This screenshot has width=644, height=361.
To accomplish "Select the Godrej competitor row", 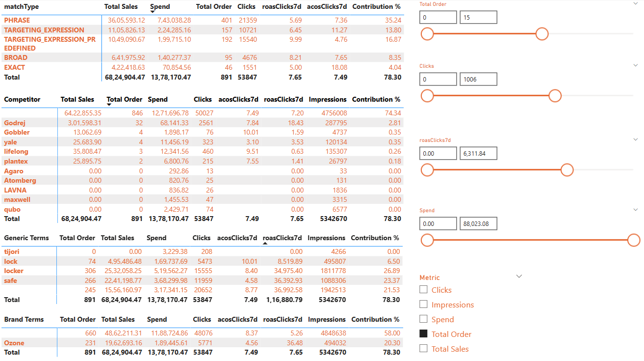I will pos(15,123).
